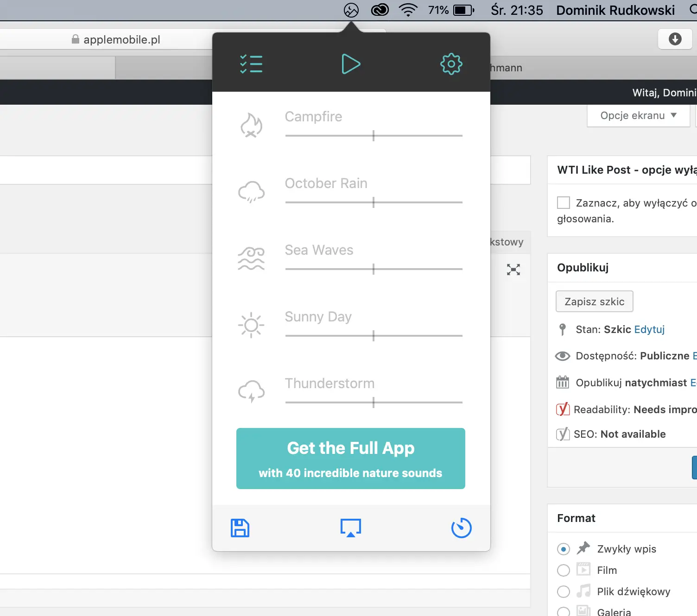697x616 pixels.
Task: Expand the Opcje ekranu dropdown
Action: click(638, 116)
